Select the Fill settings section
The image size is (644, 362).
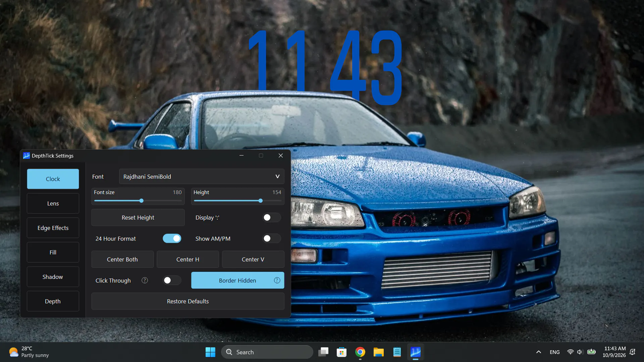click(53, 252)
